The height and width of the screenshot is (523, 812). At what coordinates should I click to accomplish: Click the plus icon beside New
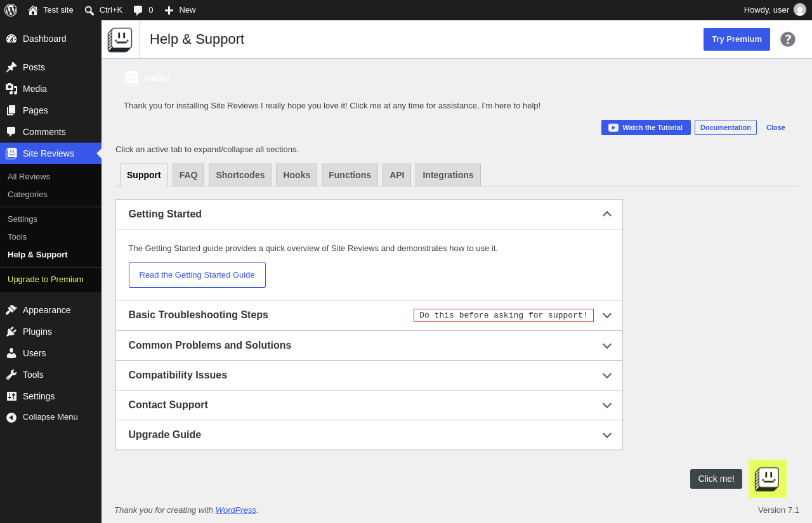pyautogui.click(x=169, y=10)
